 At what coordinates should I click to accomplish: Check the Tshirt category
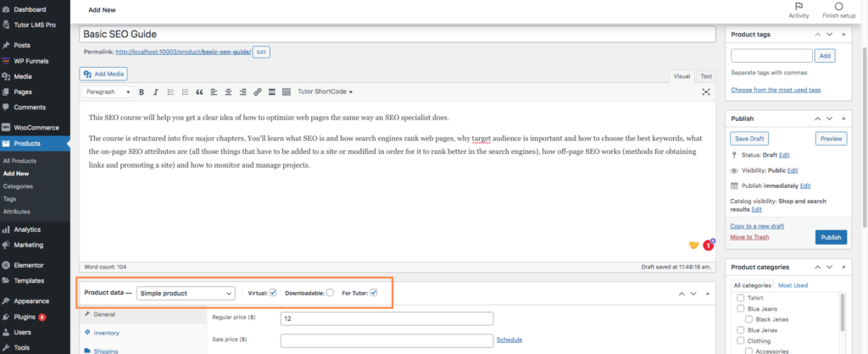point(740,298)
